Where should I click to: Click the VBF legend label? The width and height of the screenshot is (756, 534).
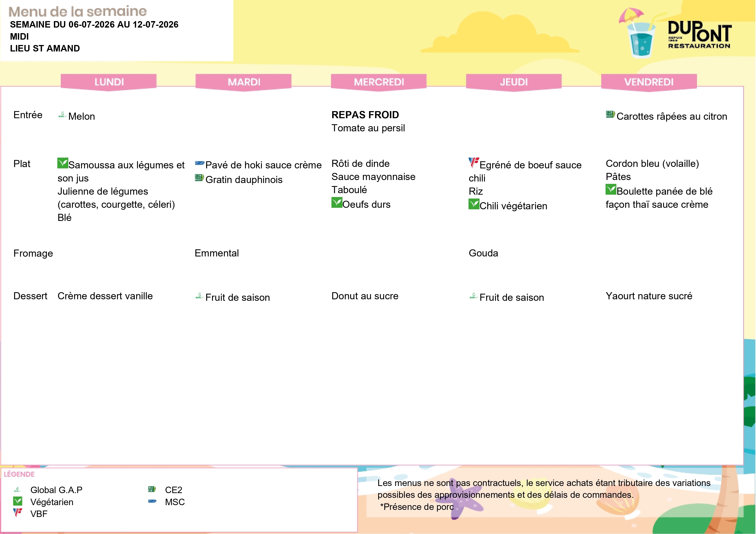(x=39, y=514)
